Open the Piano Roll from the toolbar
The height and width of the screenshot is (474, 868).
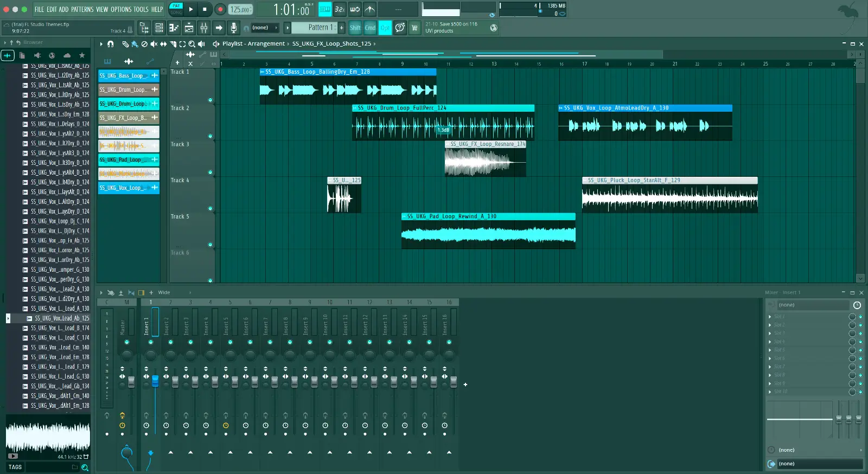(x=174, y=28)
